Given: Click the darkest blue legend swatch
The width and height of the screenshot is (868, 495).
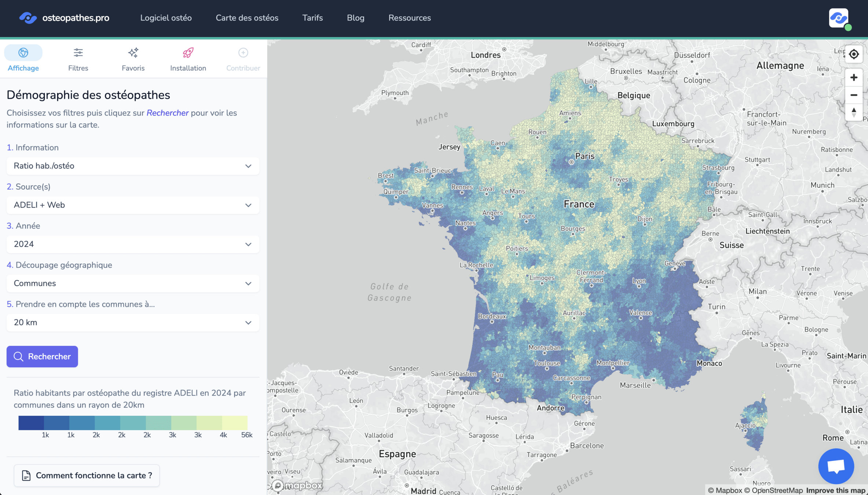Looking at the screenshot, I should [x=31, y=423].
